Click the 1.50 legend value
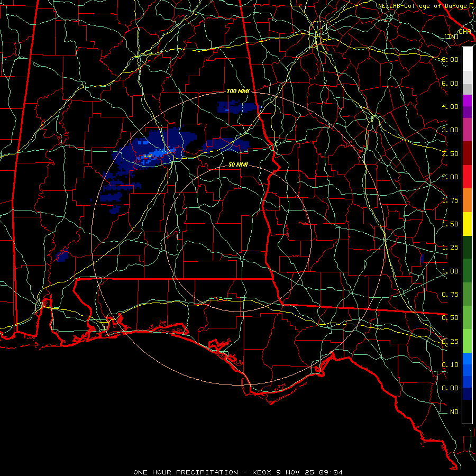 [450, 224]
